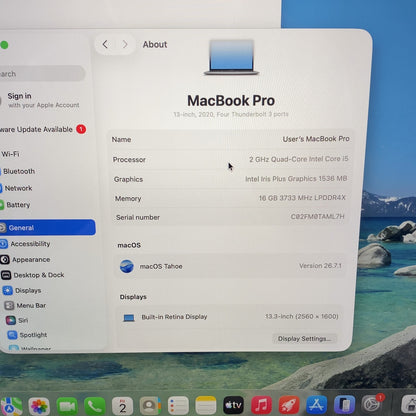Screen dimensions: 416x416
Task: Click the macOS Tahoe icon
Action: tap(127, 266)
